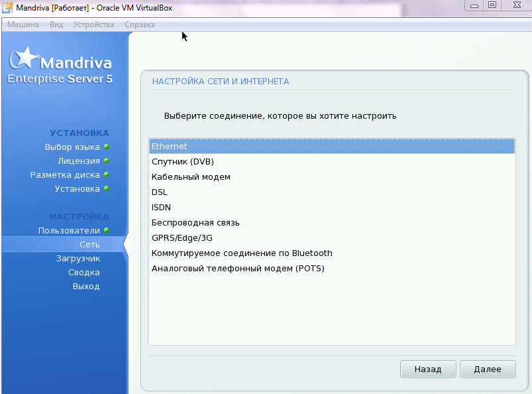Select ISDN connection type
This screenshot has height=394, width=532.
(x=332, y=207)
